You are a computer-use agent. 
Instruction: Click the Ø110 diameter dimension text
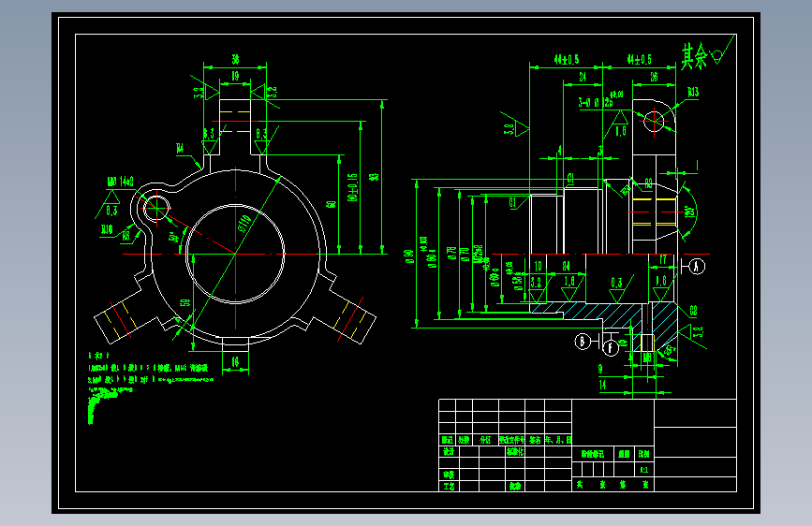244,223
